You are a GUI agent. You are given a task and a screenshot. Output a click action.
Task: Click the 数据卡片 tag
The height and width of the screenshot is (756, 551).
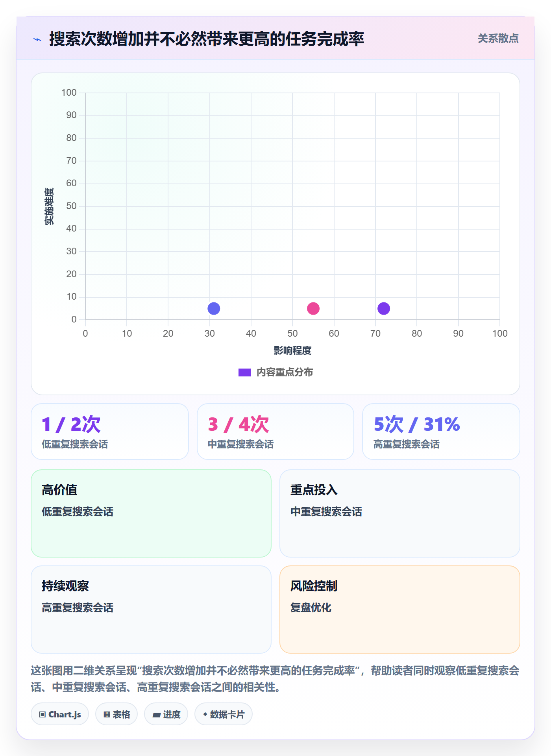[224, 714]
